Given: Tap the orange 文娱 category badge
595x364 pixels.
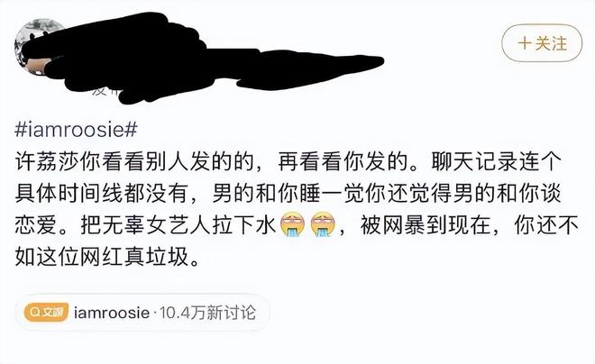Looking at the screenshot, I should 46,313.
